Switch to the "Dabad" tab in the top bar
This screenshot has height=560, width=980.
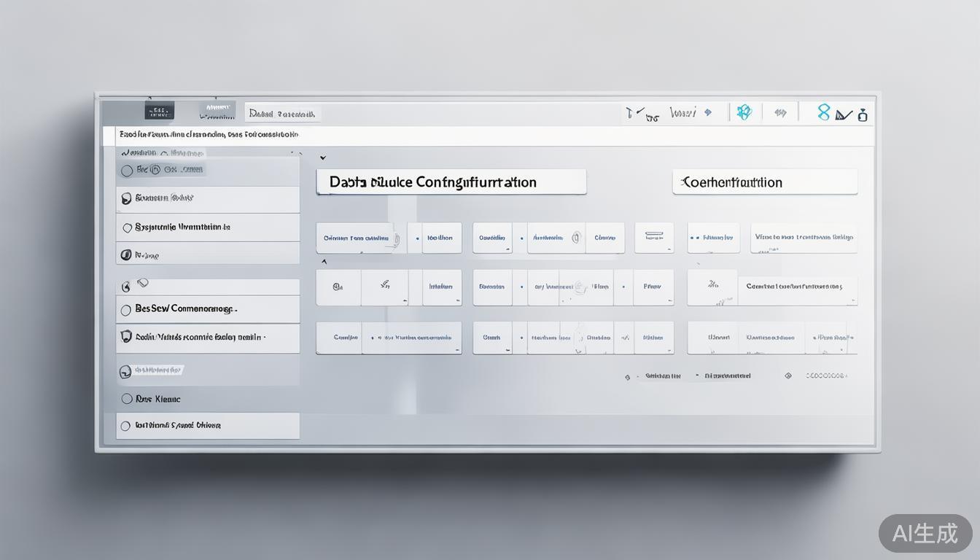(282, 113)
